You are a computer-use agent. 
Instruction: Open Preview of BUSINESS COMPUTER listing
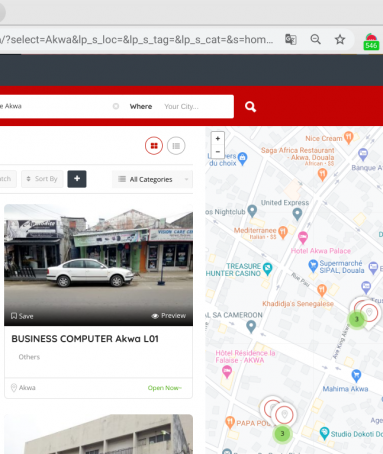[x=169, y=316]
